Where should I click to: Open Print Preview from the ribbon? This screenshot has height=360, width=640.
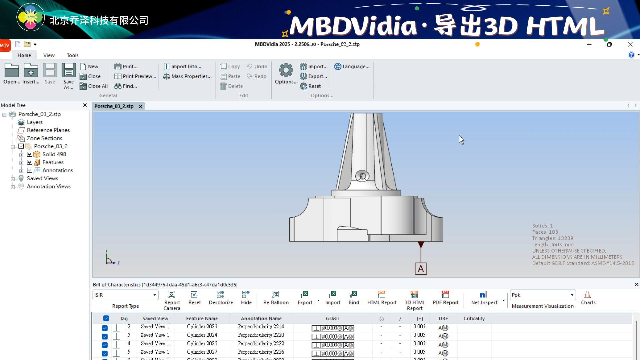[x=135, y=76]
